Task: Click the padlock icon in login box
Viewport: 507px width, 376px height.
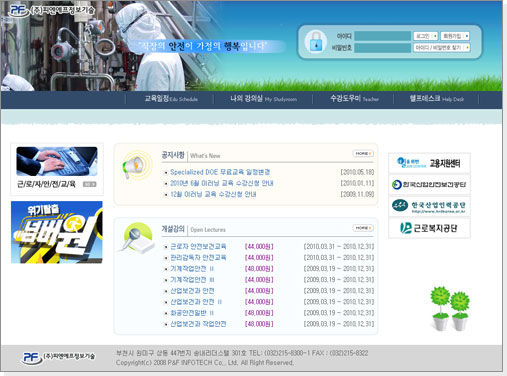Action: 315,42
